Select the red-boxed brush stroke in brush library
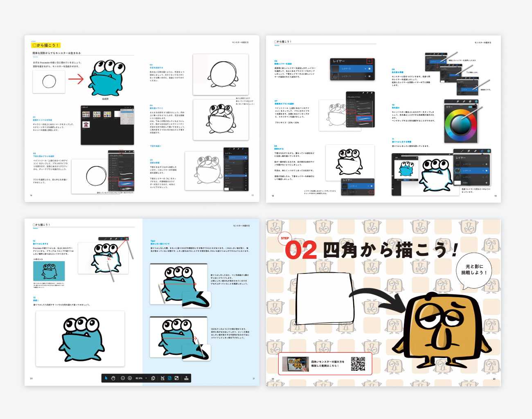The image size is (532, 419). (x=364, y=119)
